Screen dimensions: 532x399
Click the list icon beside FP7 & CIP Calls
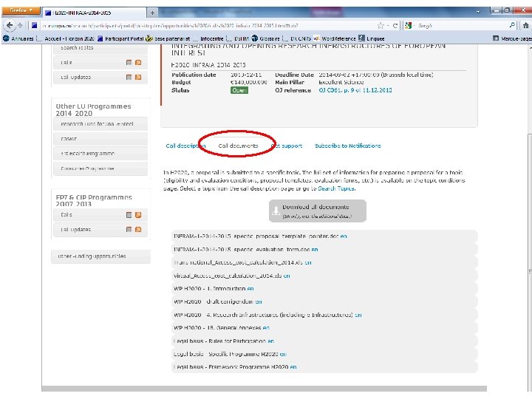click(129, 215)
